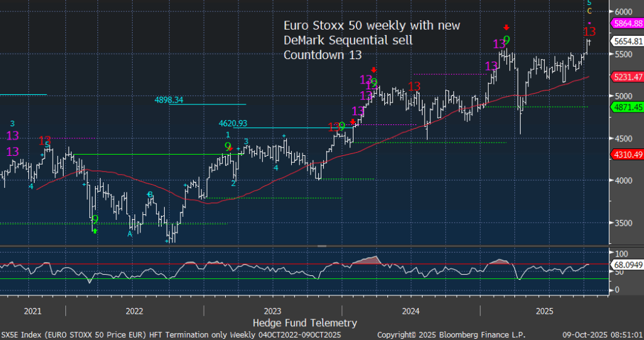
Task: Select the white 5654.81 last price label
Action: pos(626,41)
